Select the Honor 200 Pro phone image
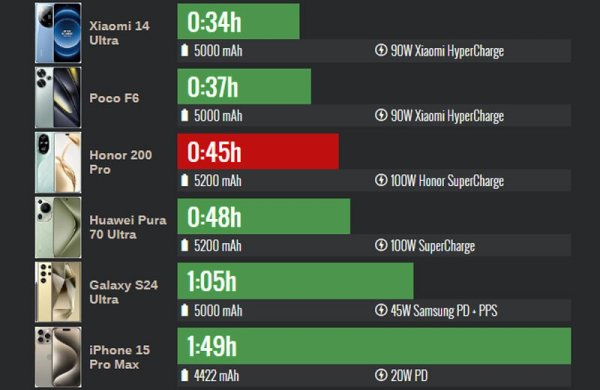Image resolution: width=600 pixels, height=390 pixels. 58,163
